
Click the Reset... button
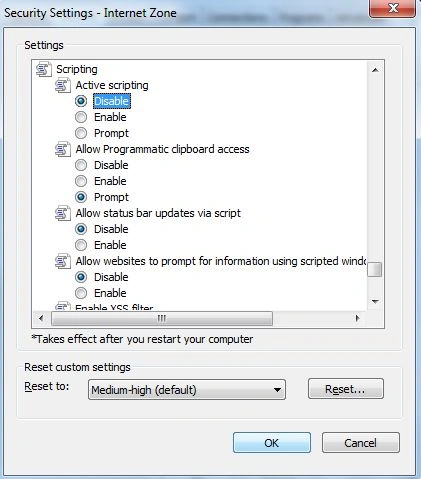346,389
